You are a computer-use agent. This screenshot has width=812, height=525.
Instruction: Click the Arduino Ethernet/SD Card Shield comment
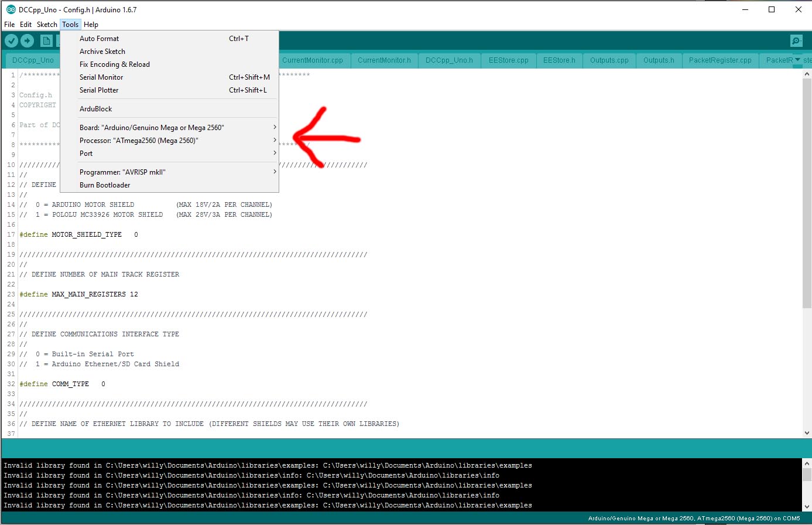(100, 364)
